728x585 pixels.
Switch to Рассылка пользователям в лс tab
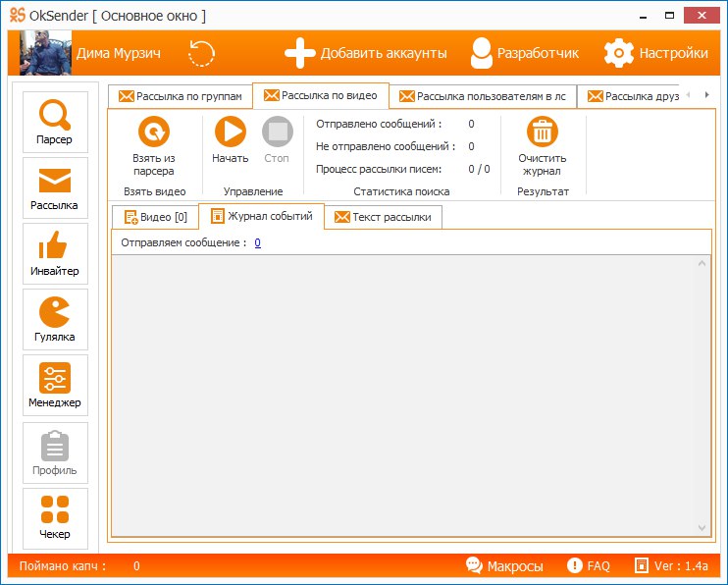tap(482, 96)
